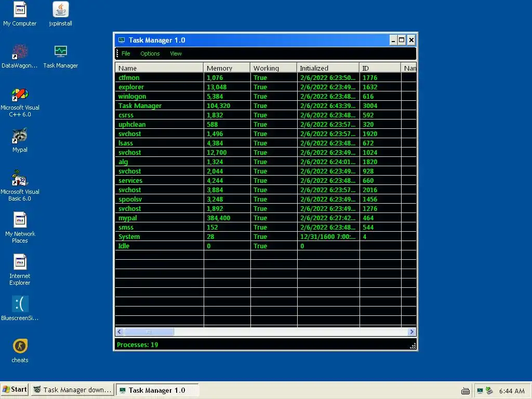532x399 pixels.
Task: Select the Internet Explorer desktop icon
Action: pyautogui.click(x=20, y=270)
